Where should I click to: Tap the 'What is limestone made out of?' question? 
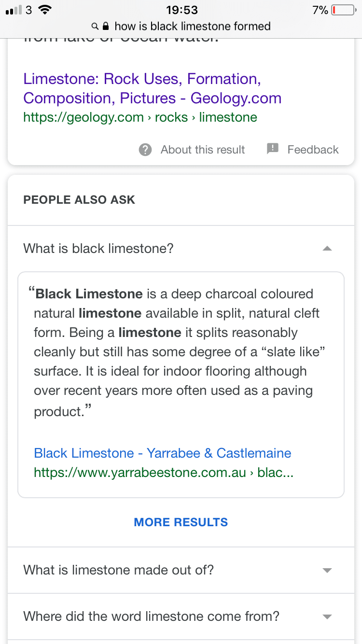coord(119,570)
